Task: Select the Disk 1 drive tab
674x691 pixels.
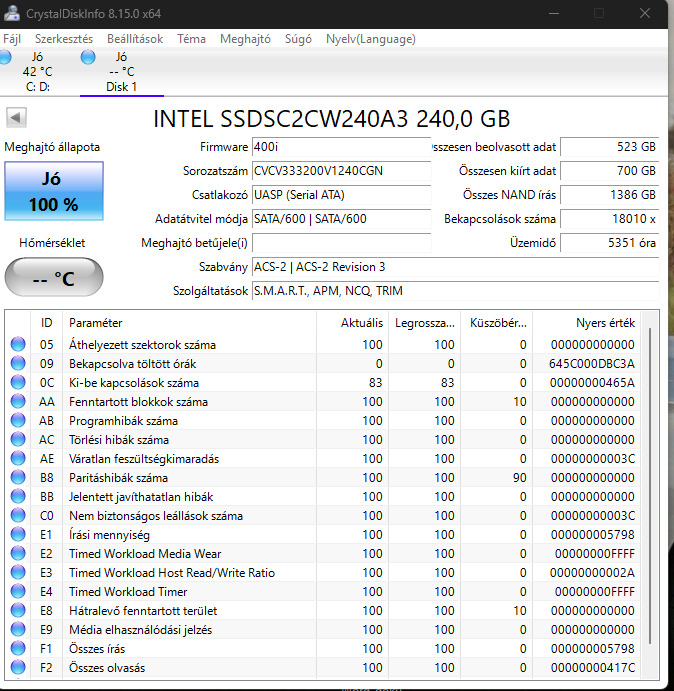Action: click(x=121, y=72)
